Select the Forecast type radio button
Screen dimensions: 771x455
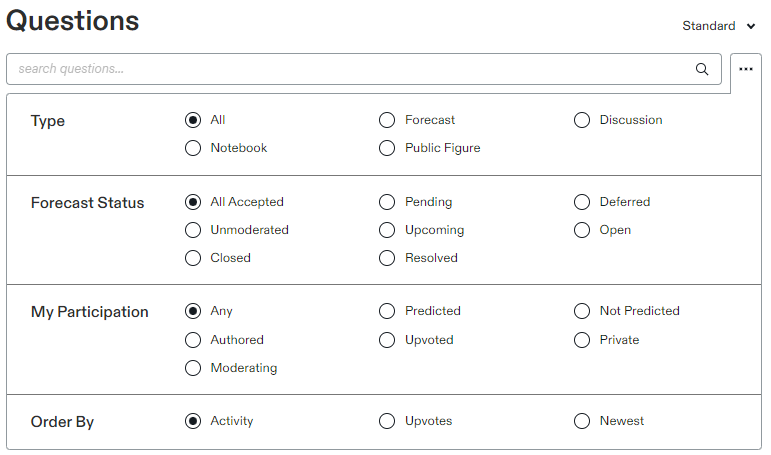(387, 121)
